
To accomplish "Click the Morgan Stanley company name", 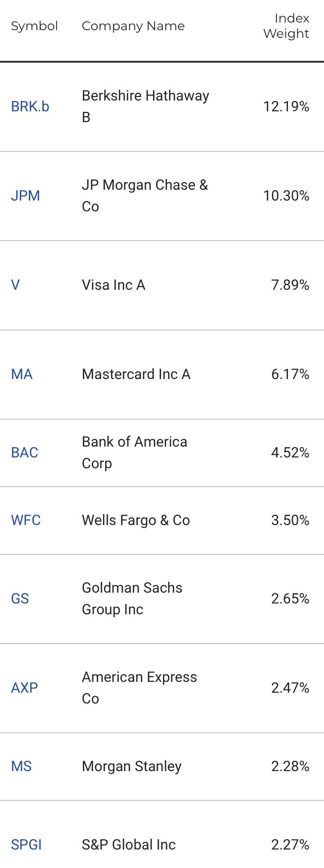I will point(132,767).
